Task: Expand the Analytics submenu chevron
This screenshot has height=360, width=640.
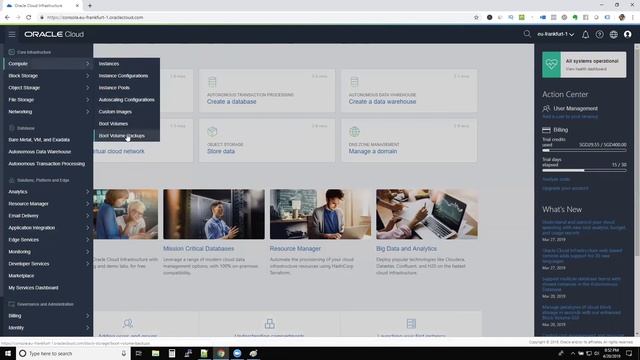Action: click(87, 191)
